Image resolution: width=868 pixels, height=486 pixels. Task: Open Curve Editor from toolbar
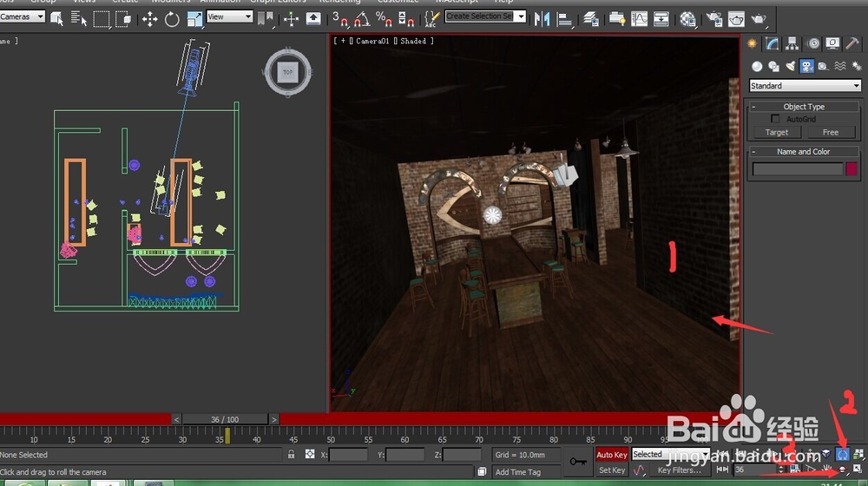point(639,19)
